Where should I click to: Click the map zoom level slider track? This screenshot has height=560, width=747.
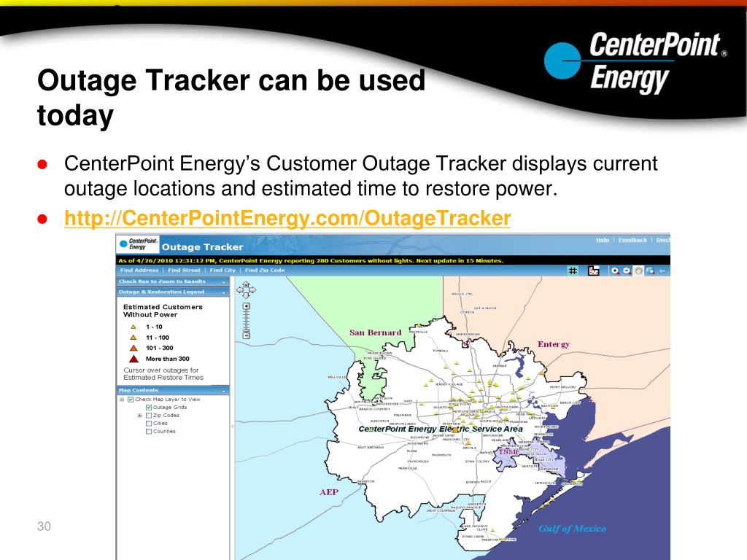[x=247, y=321]
